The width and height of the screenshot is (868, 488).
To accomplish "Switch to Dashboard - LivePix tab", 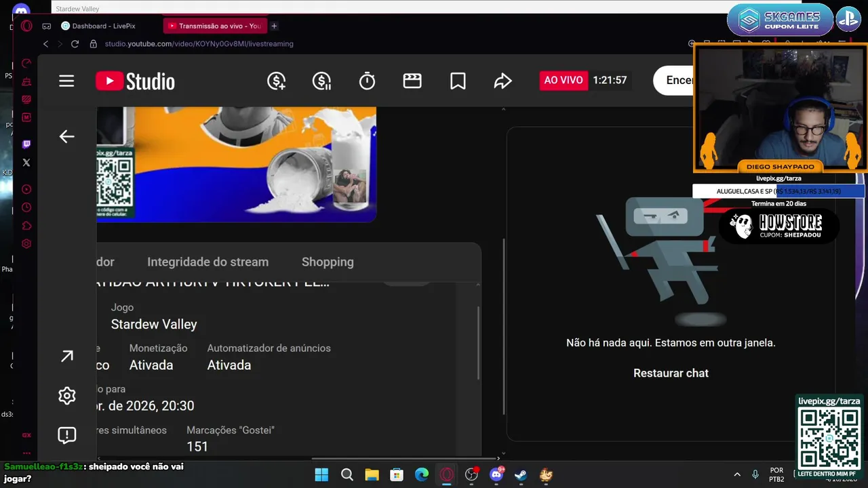I will (98, 26).
